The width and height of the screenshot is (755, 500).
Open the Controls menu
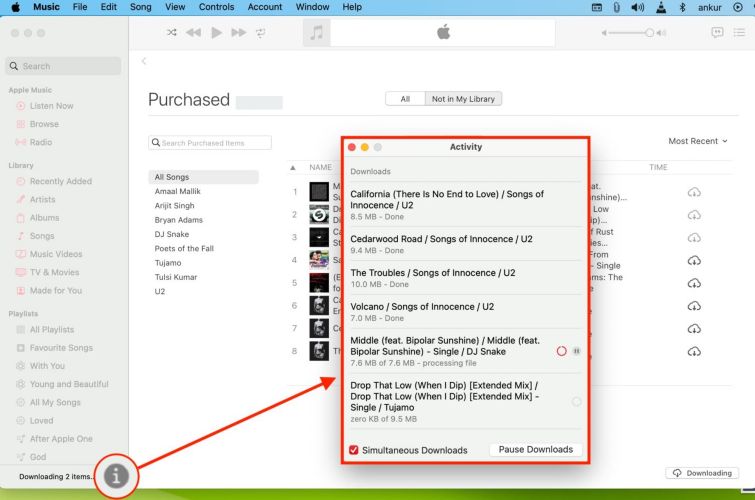click(x=216, y=7)
